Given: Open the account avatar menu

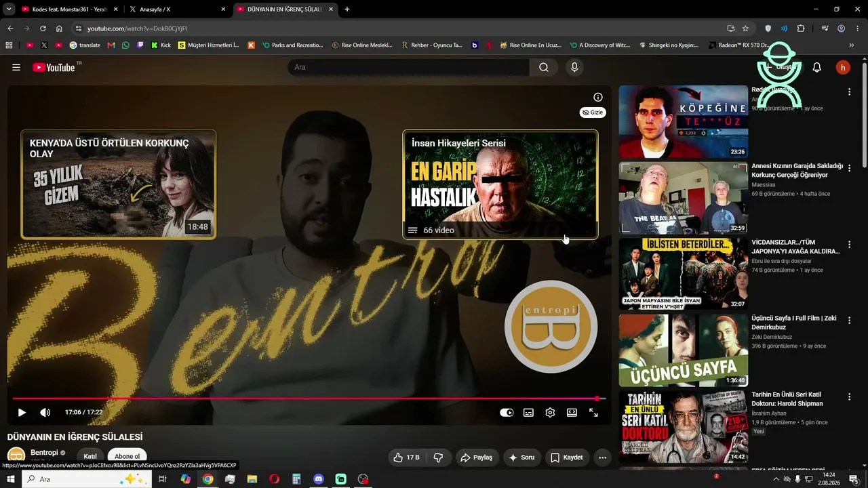Looking at the screenshot, I should point(843,67).
